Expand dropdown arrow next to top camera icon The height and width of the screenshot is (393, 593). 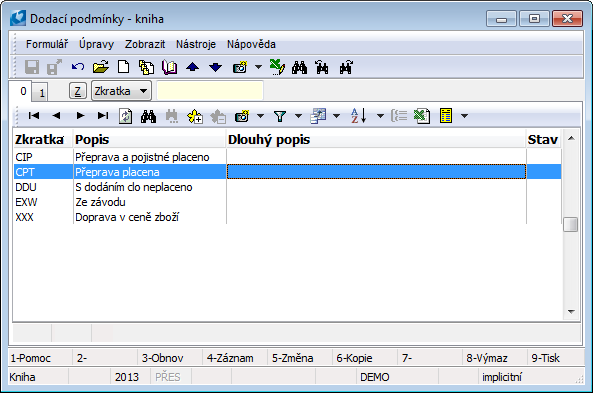point(258,67)
